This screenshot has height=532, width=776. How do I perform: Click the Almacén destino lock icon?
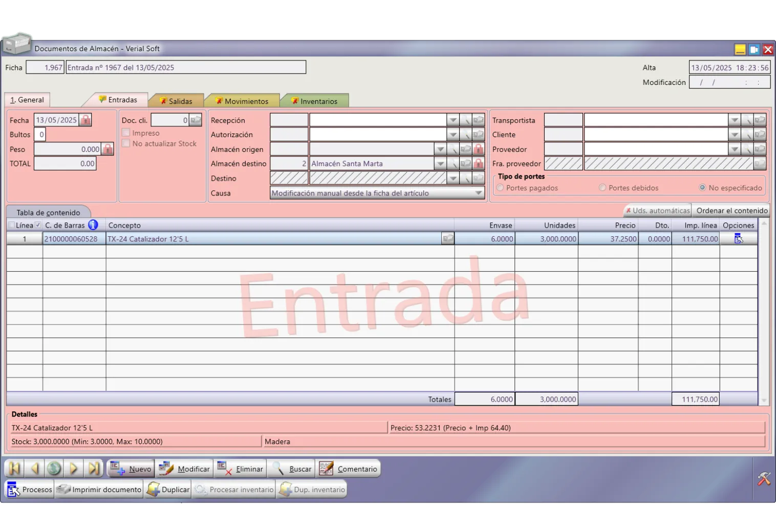478,164
